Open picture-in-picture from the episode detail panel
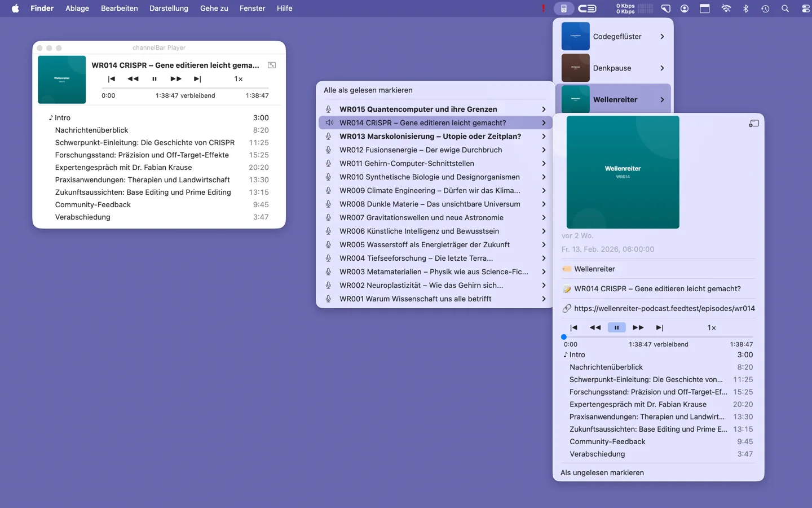812x508 pixels. [754, 124]
